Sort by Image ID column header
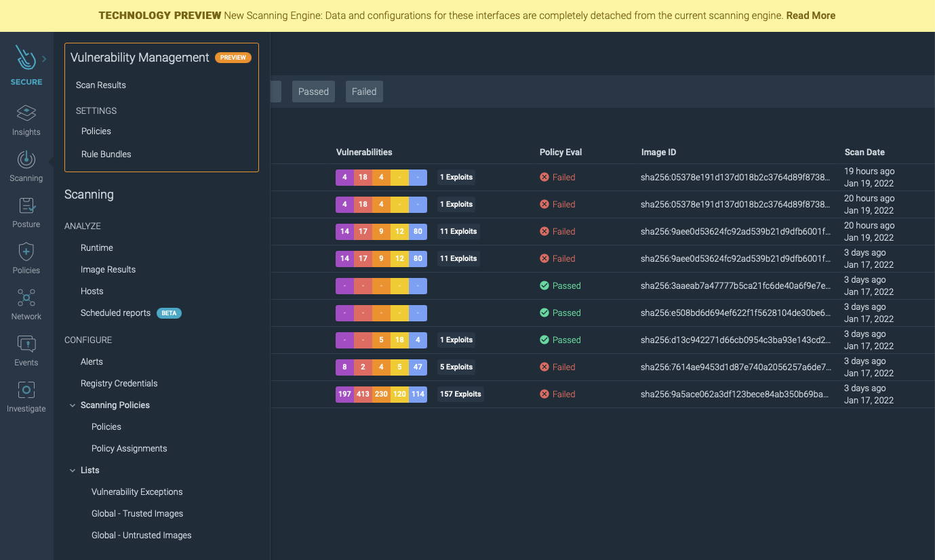 [658, 153]
